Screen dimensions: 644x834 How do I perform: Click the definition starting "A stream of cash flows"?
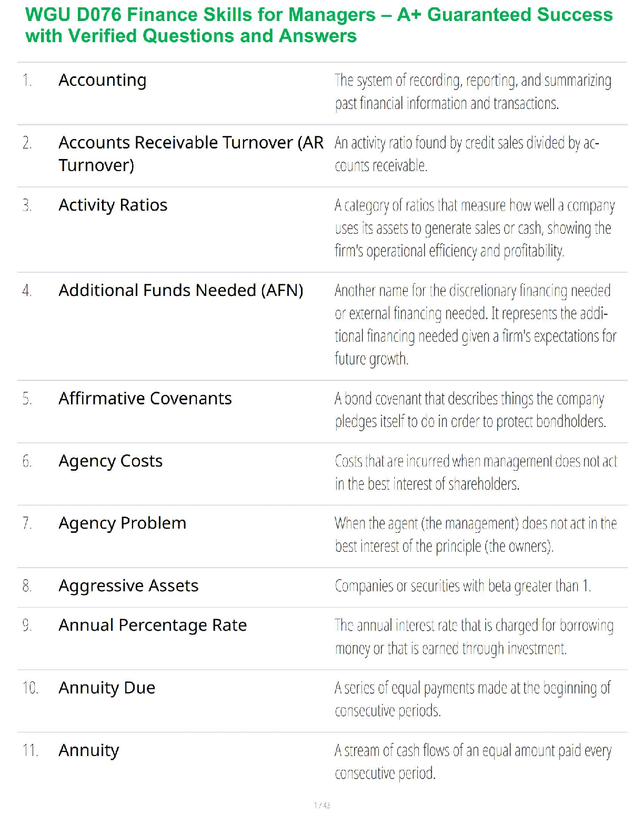point(473,761)
